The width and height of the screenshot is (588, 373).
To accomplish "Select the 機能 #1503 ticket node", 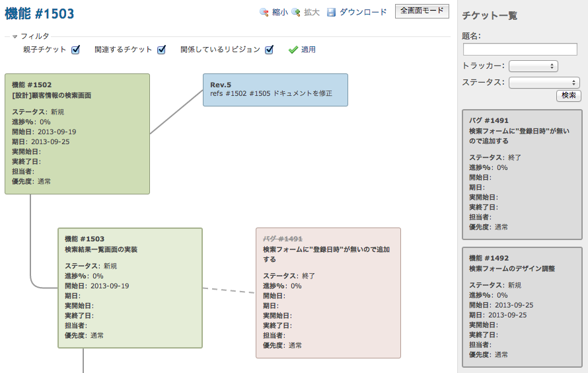I will 130,288.
